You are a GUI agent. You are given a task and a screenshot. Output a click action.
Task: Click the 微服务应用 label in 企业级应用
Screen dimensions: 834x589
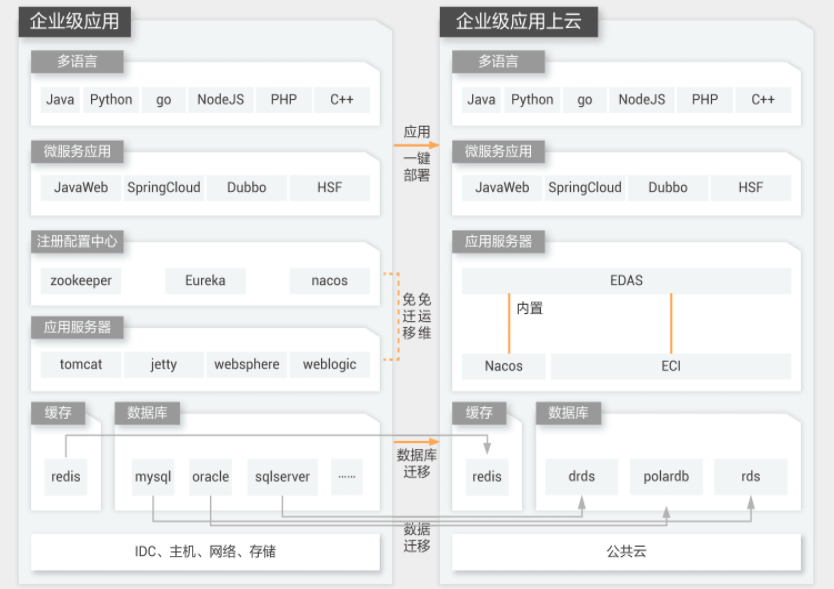click(77, 152)
